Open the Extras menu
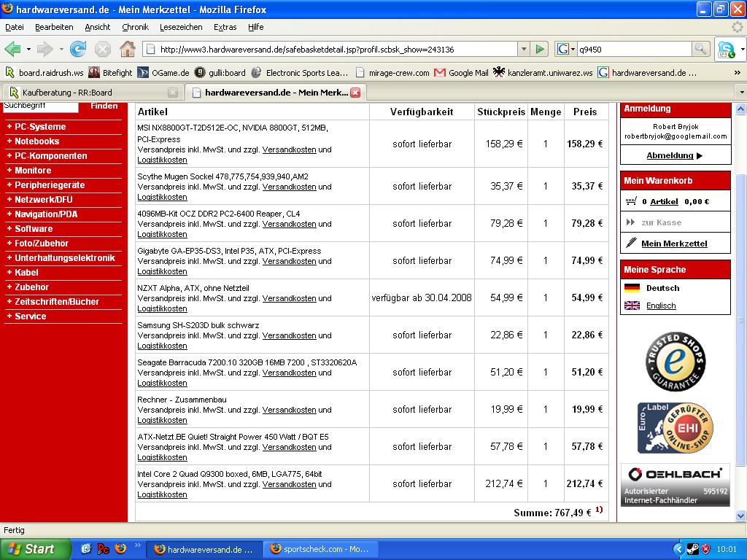 (225, 27)
